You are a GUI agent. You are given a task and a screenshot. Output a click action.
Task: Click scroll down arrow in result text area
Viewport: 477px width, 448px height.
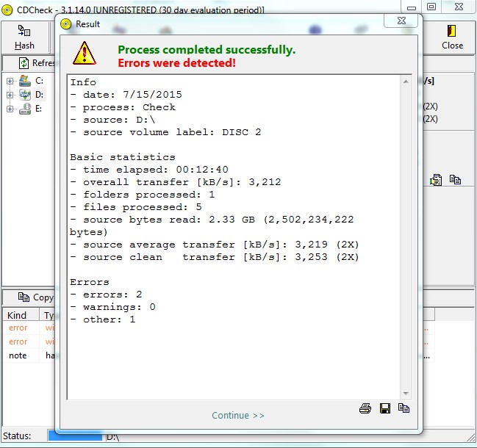tap(404, 394)
